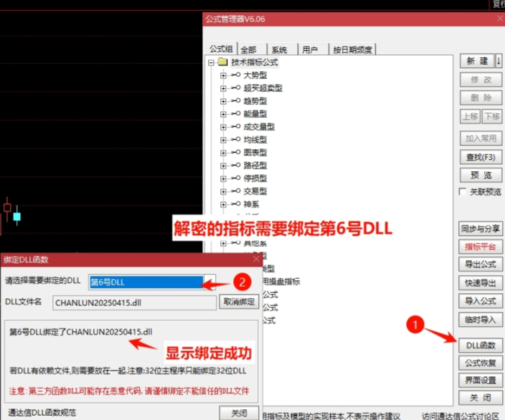This screenshot has width=505, height=420.
Task: Expand the 成交量型 tree node
Action: [x=223, y=127]
